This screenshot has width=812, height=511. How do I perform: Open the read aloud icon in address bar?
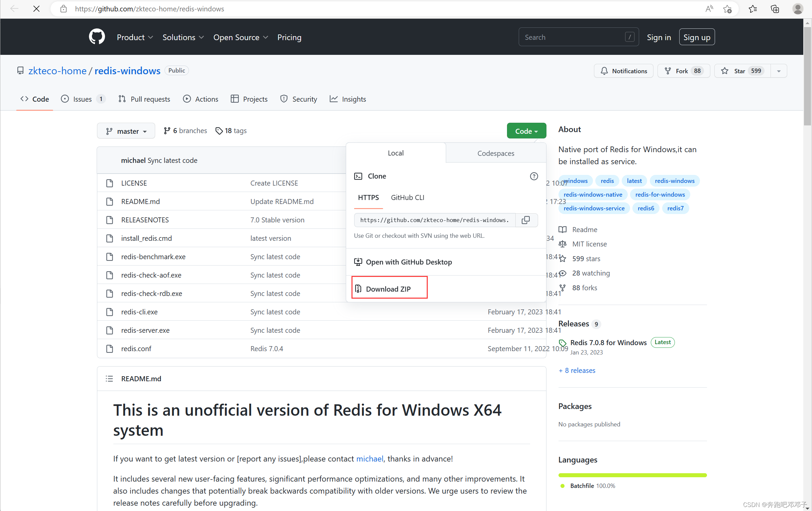[x=709, y=9]
